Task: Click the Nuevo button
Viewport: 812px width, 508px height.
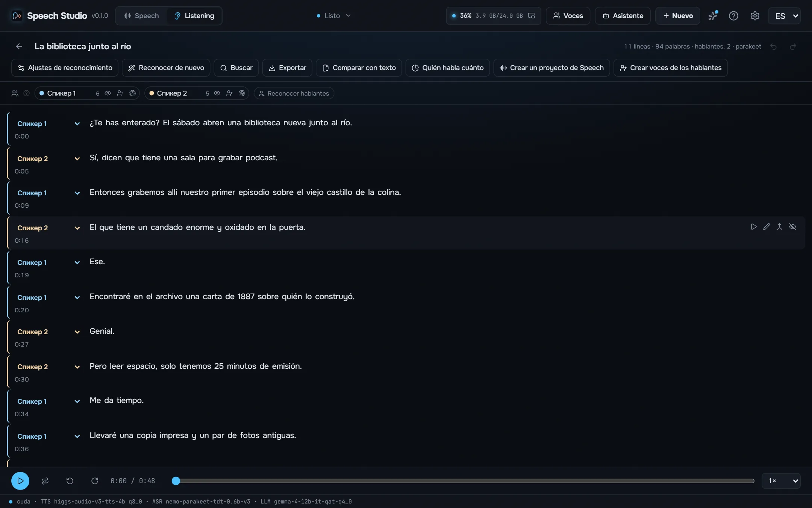Action: pos(678,16)
